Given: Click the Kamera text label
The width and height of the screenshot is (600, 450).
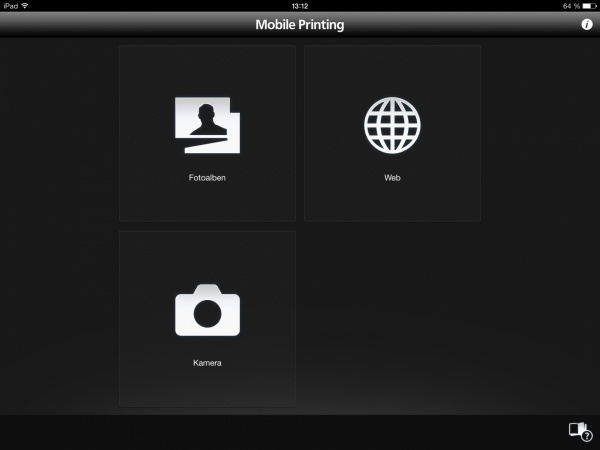Looking at the screenshot, I should [x=207, y=363].
